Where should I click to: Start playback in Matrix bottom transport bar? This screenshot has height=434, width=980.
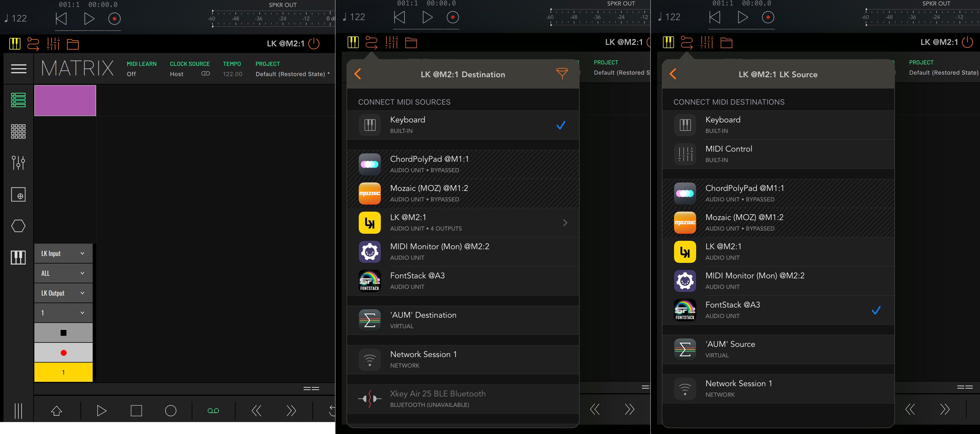(x=102, y=411)
